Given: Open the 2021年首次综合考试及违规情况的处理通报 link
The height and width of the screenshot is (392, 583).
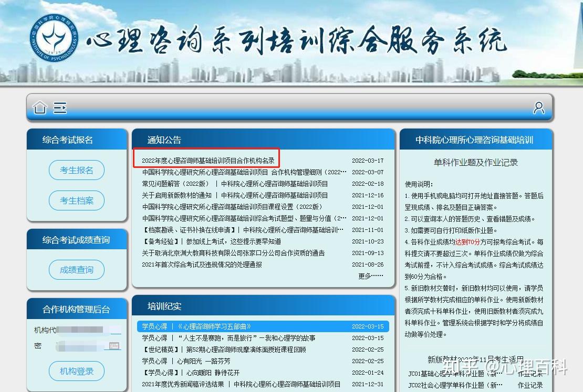Looking at the screenshot, I should tap(202, 264).
